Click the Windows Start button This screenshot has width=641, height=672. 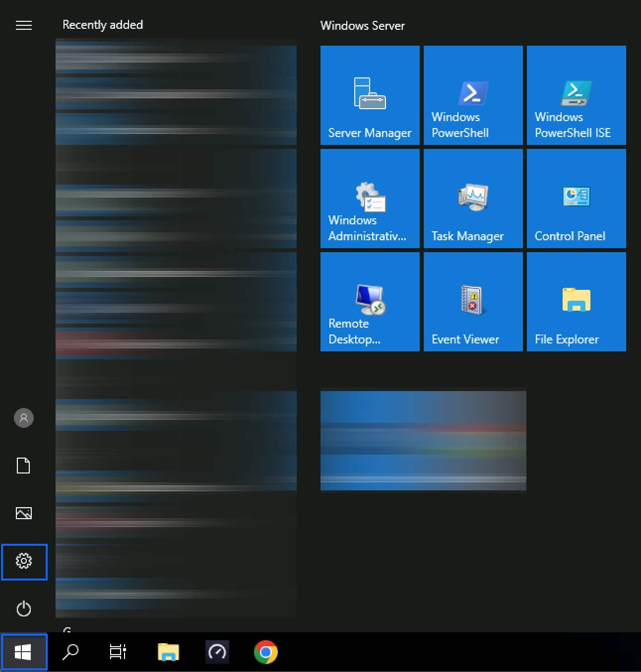click(x=24, y=652)
